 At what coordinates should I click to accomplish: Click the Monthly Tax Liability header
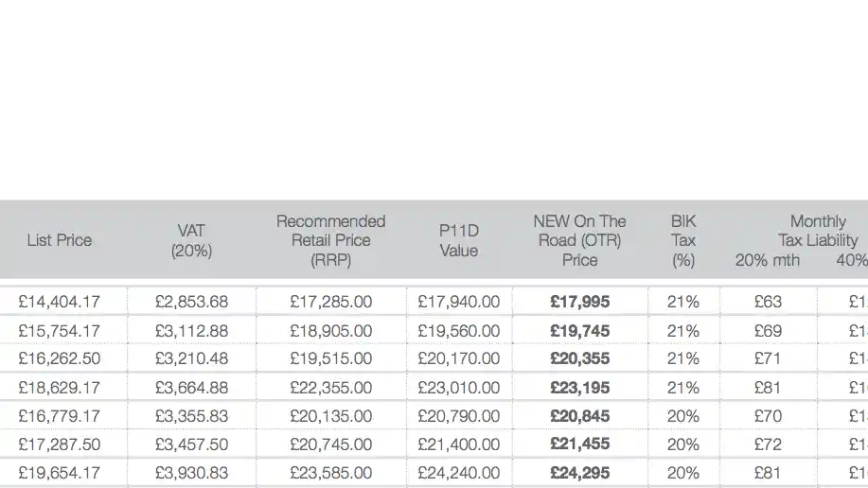(818, 231)
